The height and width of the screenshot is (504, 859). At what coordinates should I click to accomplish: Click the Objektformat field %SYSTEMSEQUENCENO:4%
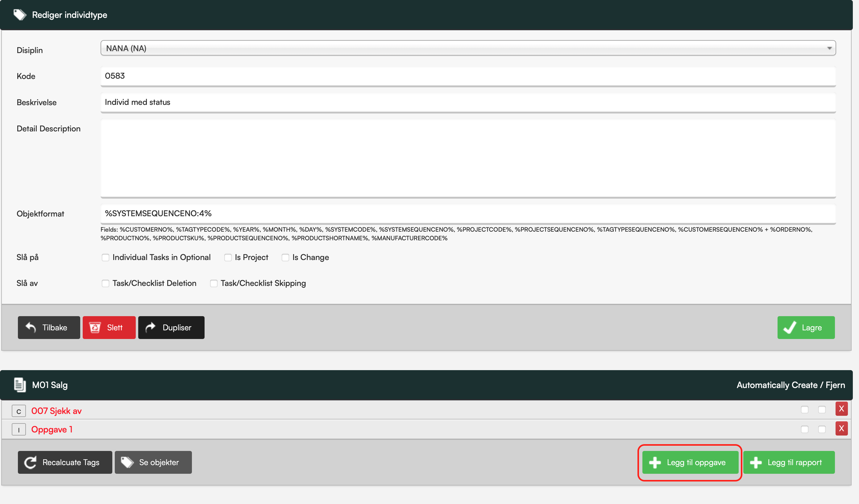(468, 214)
